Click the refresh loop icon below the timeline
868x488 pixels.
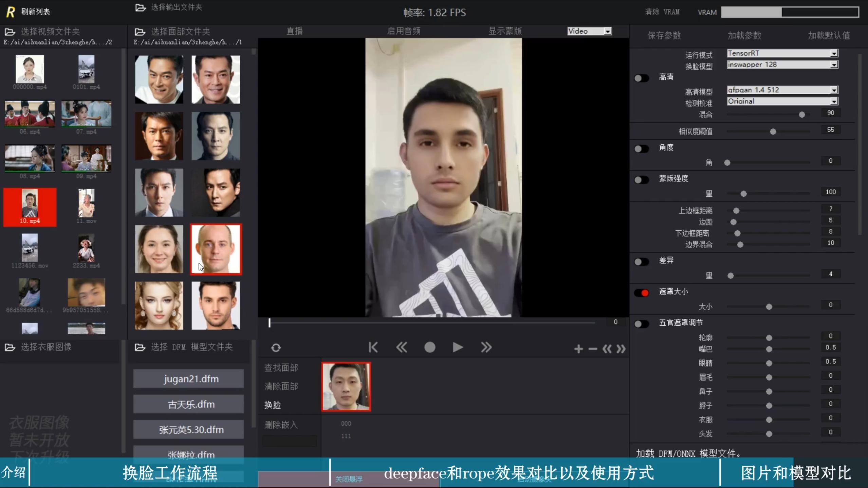pos(276,348)
